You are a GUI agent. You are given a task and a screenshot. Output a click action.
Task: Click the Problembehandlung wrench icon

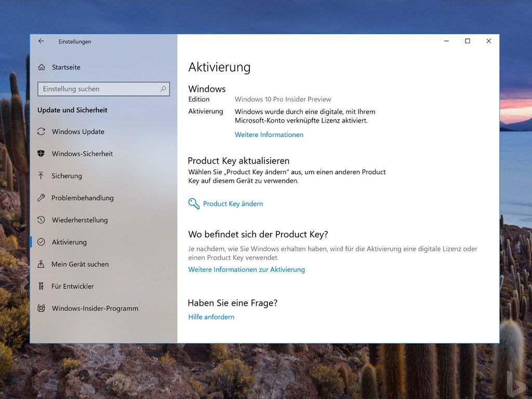pos(41,198)
